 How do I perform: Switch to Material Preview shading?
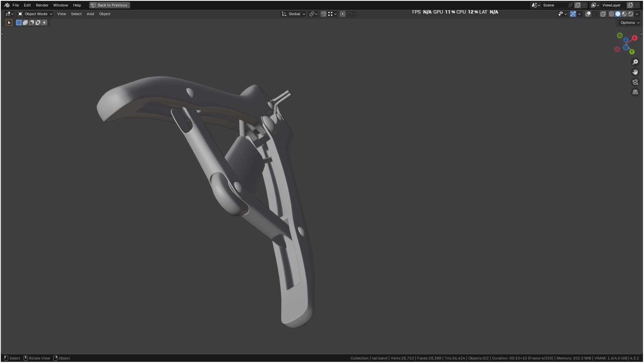click(x=624, y=14)
